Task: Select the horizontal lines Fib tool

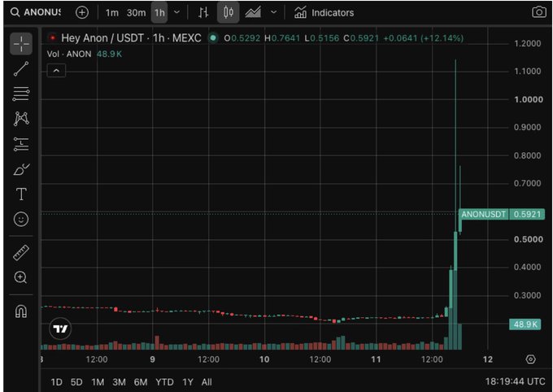Action: [21, 94]
